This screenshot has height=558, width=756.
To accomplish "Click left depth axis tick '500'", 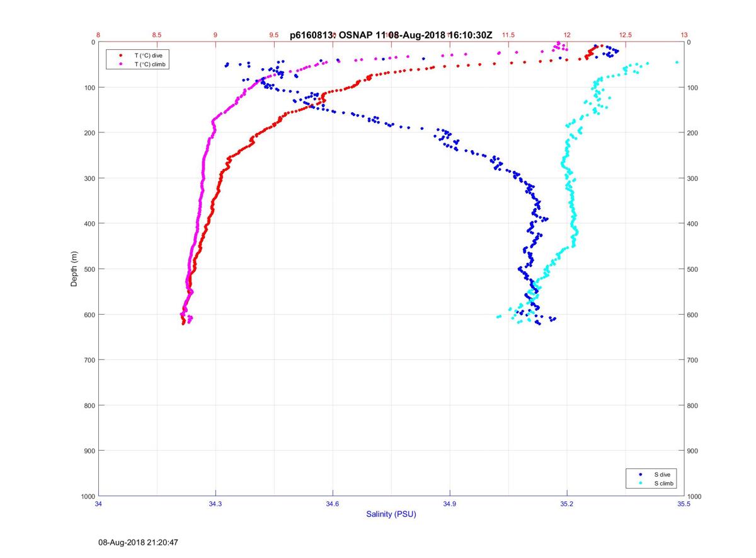I will [x=89, y=269].
